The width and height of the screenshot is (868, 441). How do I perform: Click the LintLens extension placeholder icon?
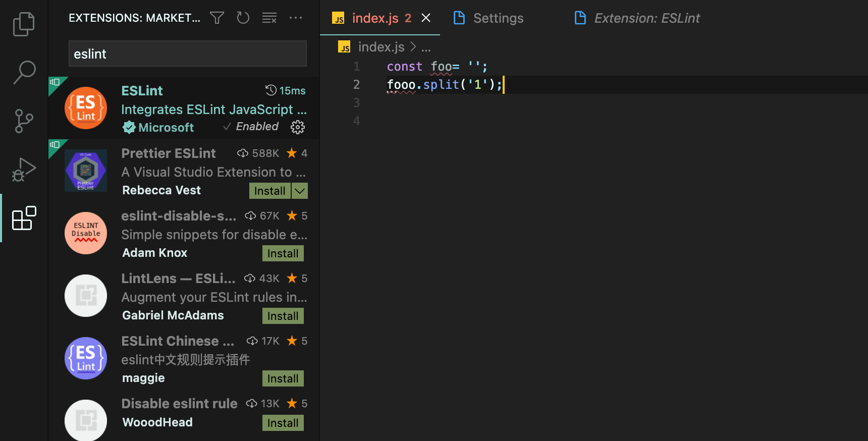coord(86,296)
